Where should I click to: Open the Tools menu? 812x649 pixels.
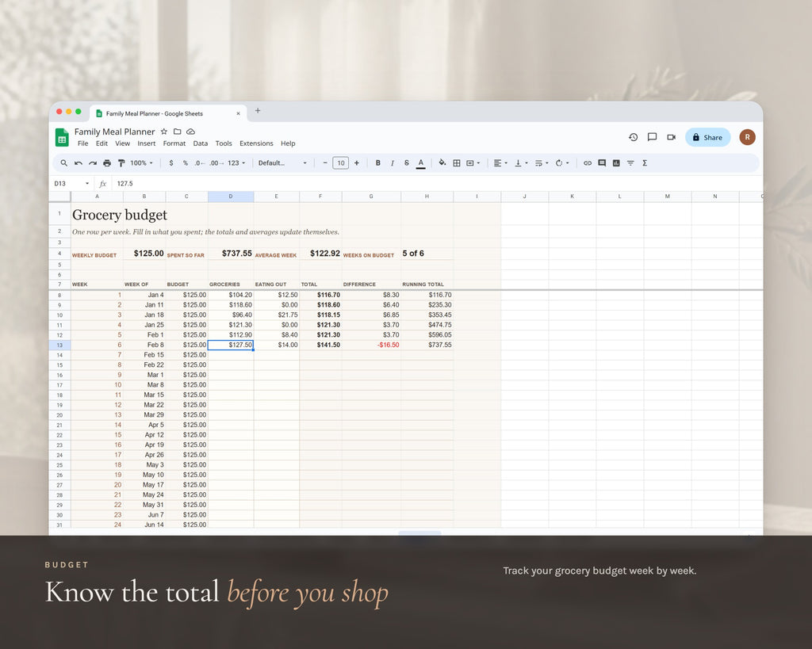(x=224, y=143)
